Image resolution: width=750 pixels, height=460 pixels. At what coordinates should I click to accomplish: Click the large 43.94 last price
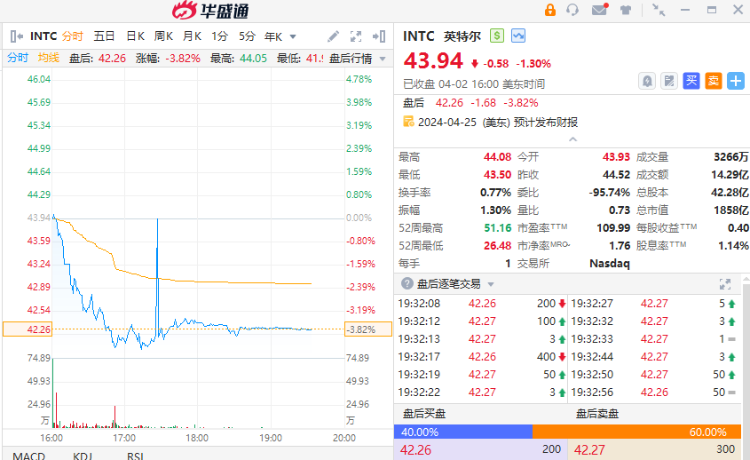click(x=433, y=61)
